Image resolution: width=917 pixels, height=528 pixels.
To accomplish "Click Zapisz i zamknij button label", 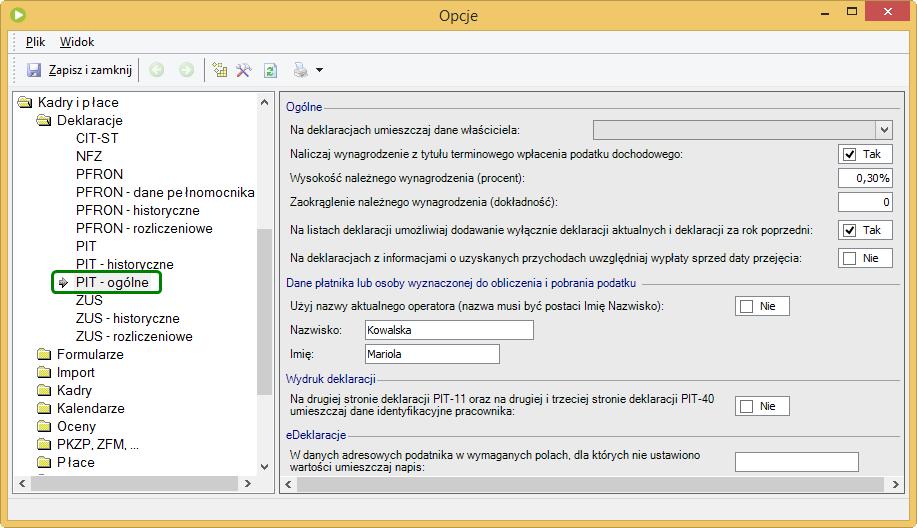I will [90, 70].
